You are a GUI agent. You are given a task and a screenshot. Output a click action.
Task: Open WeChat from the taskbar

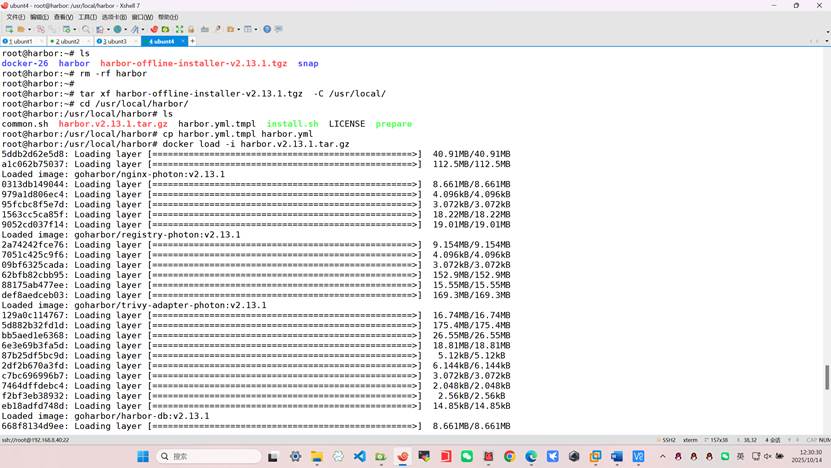(467, 456)
